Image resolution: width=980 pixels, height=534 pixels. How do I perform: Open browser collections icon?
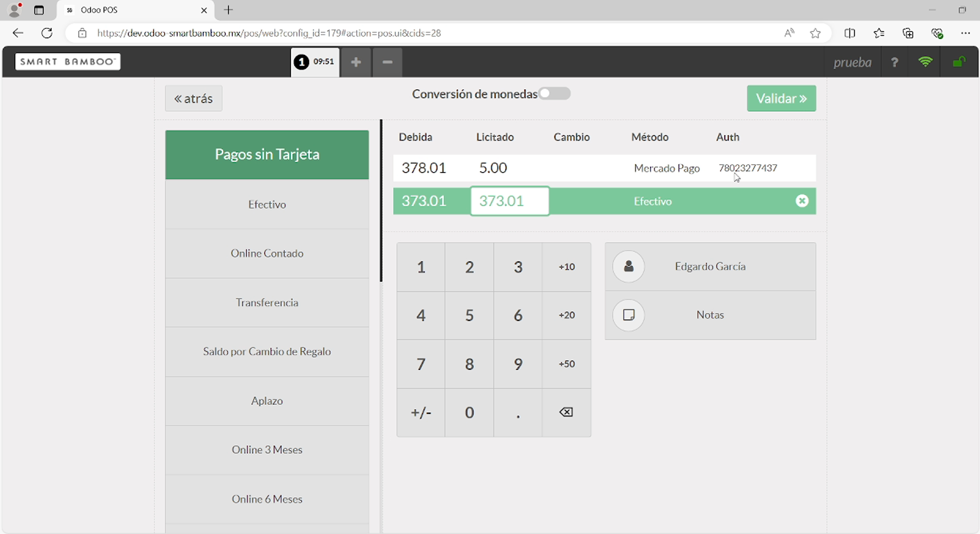pyautogui.click(x=908, y=33)
